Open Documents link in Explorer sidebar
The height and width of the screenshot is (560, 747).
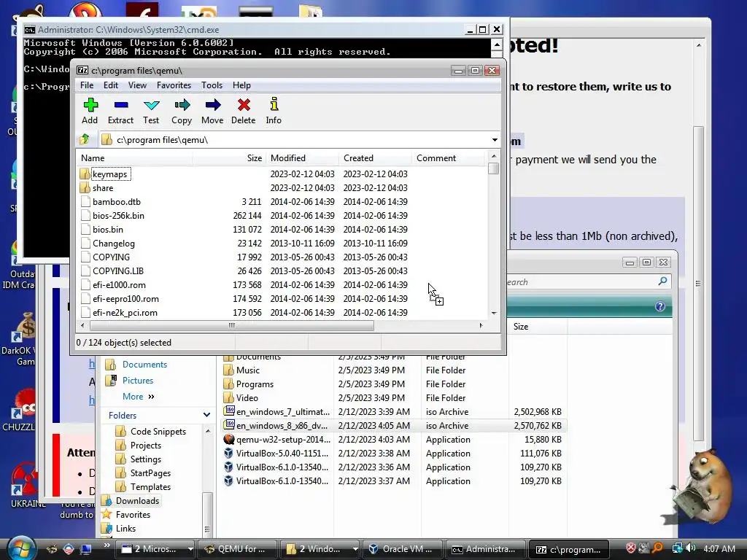[x=145, y=365]
